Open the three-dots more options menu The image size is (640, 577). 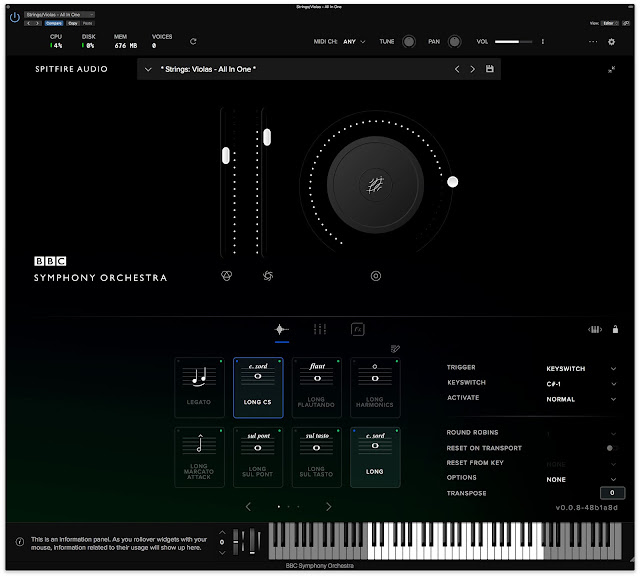593,42
